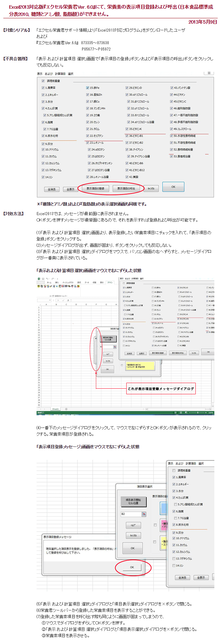
Task: Click the Undo arrow in Excel's quick access toolbar
Action: pyautogui.click(x=47, y=279)
